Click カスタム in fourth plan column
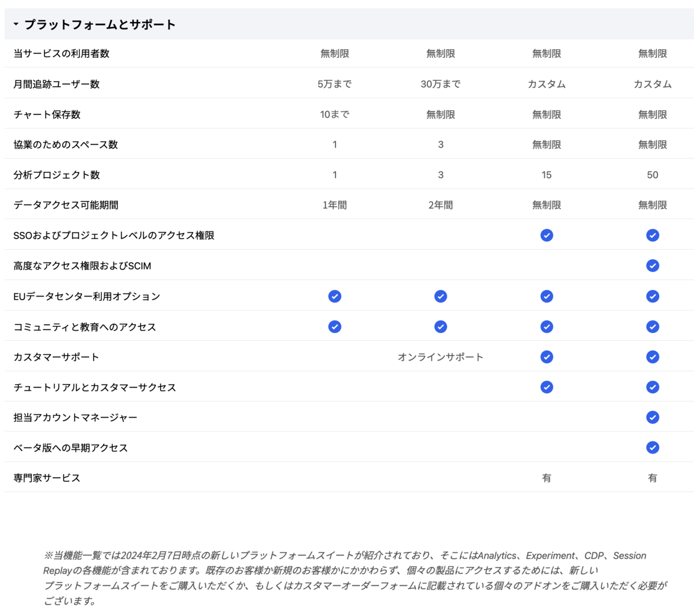The image size is (694, 616). tap(652, 84)
